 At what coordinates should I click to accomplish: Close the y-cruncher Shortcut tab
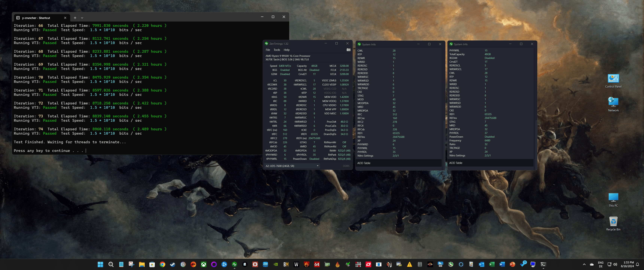click(65, 18)
